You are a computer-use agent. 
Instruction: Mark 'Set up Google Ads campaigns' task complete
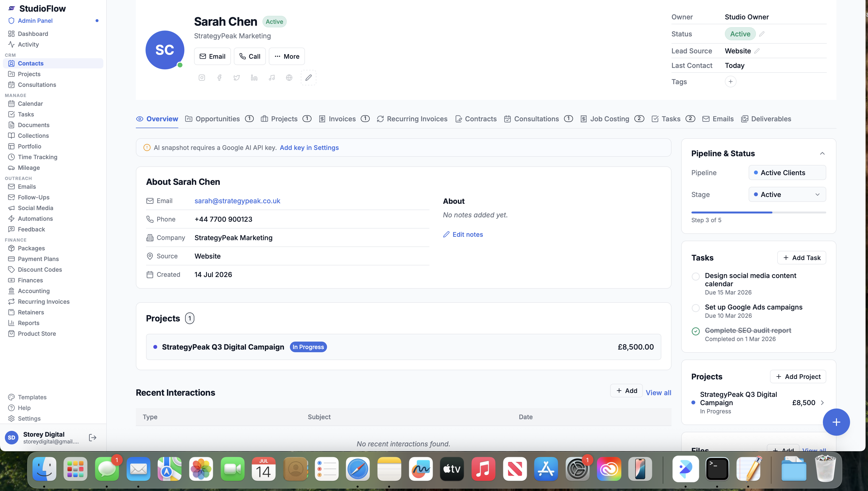[695, 308]
